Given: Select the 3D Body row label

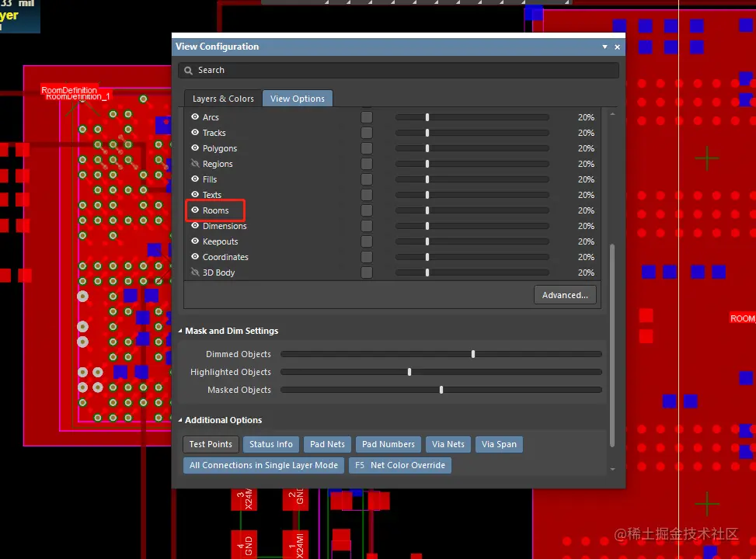Looking at the screenshot, I should (218, 273).
